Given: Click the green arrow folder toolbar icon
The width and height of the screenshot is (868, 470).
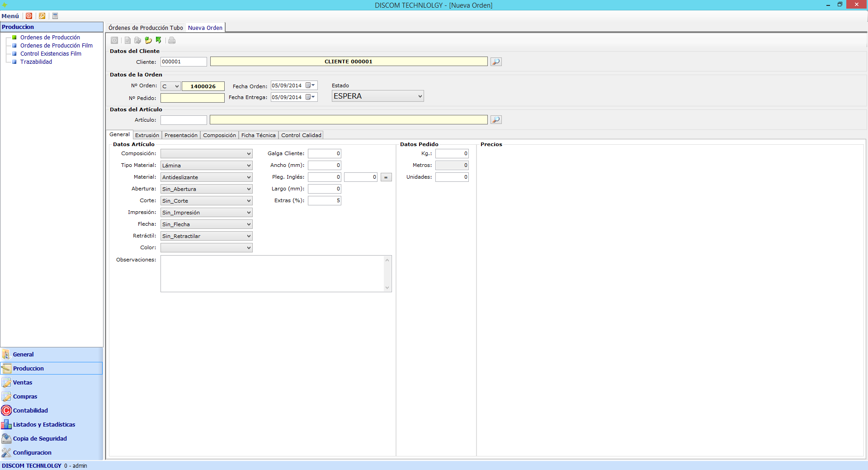Looking at the screenshot, I should click(x=148, y=40).
